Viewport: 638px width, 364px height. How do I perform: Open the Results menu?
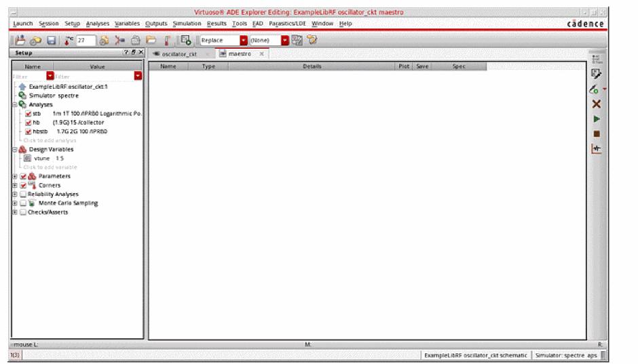(x=217, y=24)
